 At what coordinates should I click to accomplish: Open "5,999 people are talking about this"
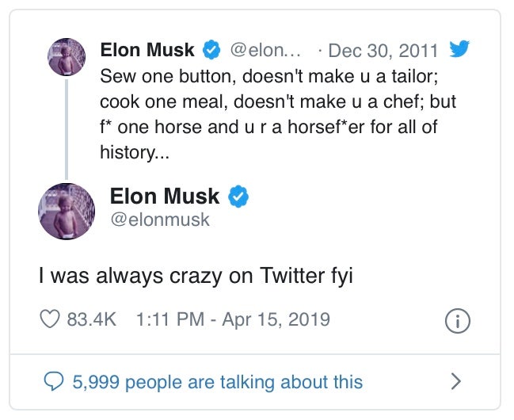pos(218,382)
